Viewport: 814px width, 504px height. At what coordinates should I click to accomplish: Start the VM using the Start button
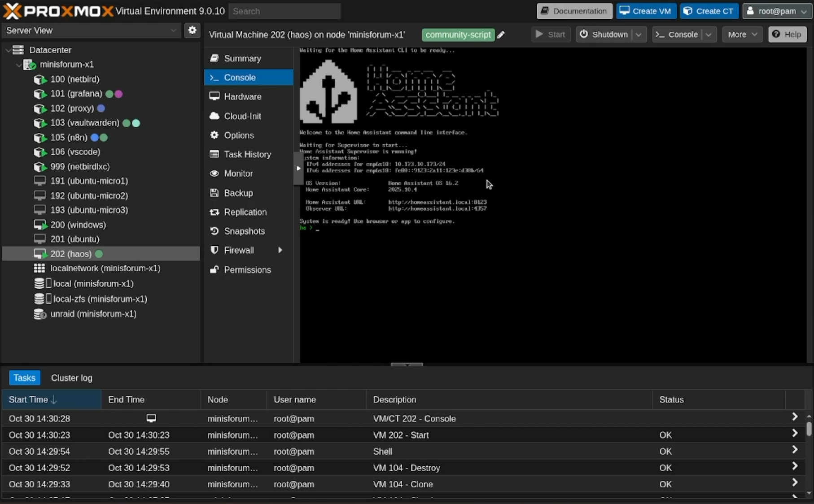click(550, 34)
